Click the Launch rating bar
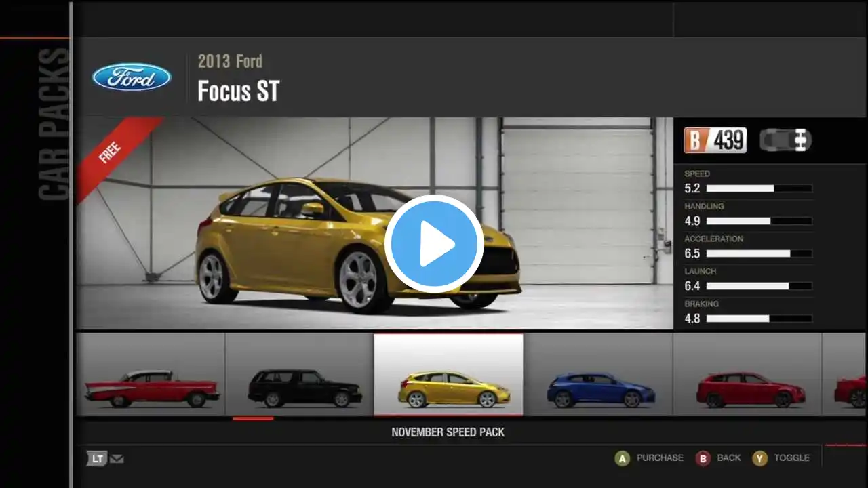 [x=759, y=286]
